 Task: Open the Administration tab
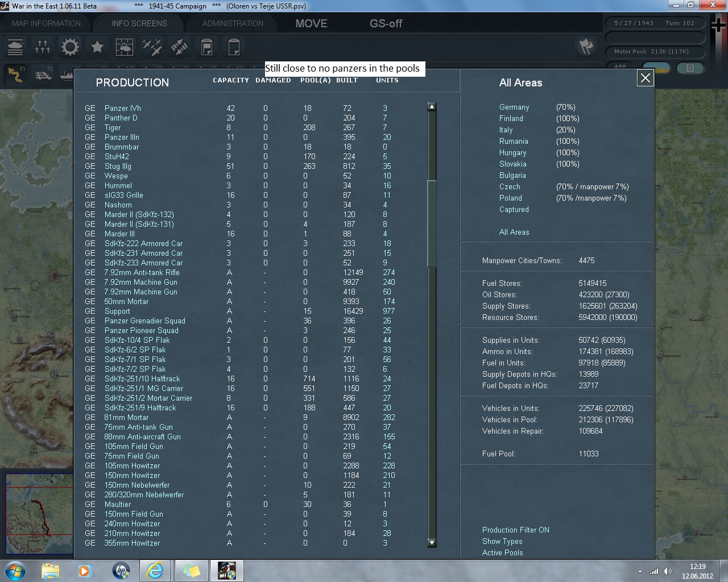pyautogui.click(x=233, y=23)
